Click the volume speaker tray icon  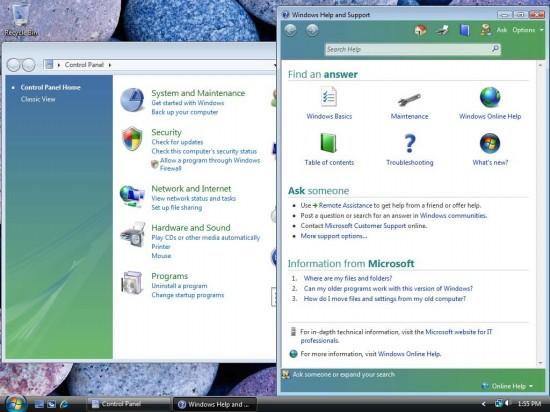tap(508, 404)
